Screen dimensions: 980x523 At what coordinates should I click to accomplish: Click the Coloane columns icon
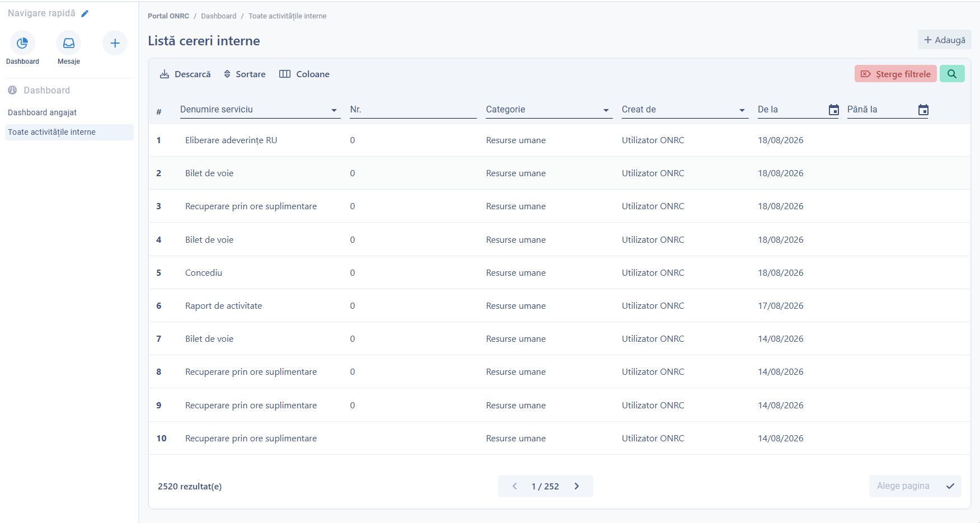285,74
